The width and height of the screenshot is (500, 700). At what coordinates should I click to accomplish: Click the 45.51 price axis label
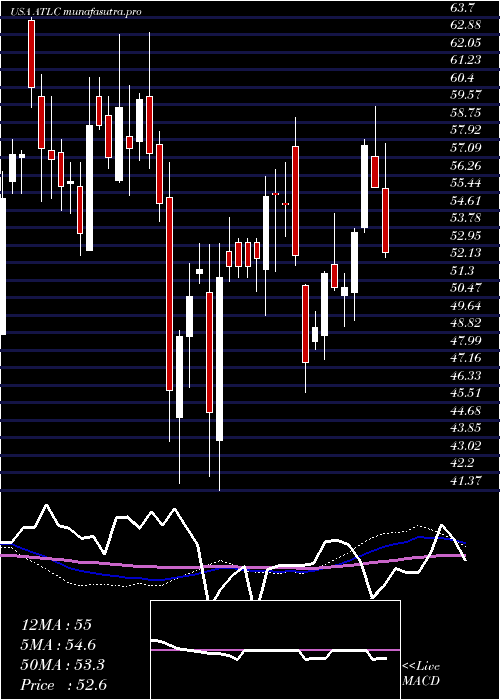tap(466, 393)
